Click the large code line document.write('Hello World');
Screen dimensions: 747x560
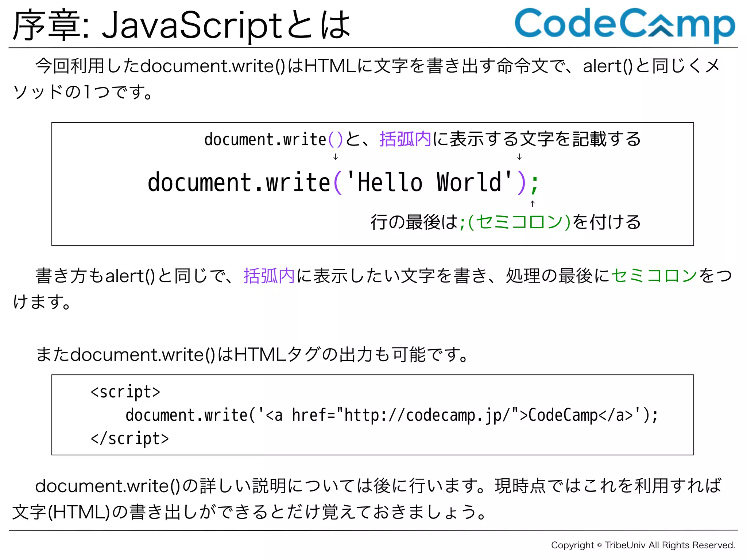[343, 182]
